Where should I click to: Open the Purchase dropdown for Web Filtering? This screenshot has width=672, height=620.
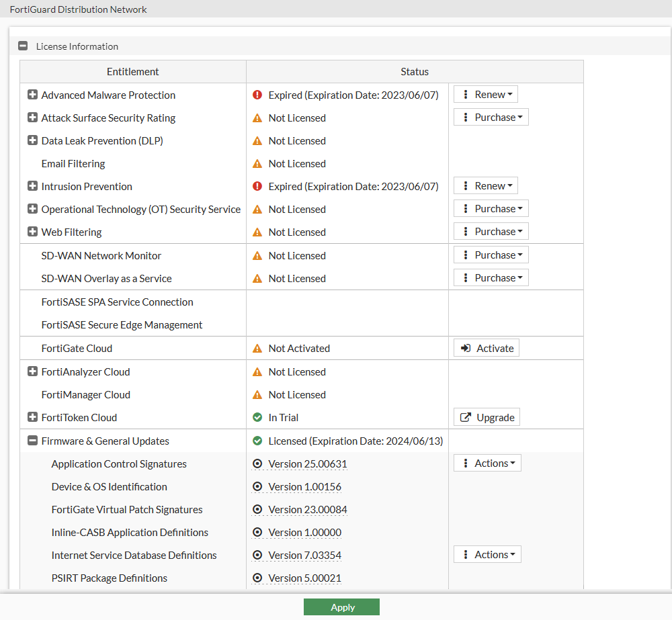coord(491,230)
